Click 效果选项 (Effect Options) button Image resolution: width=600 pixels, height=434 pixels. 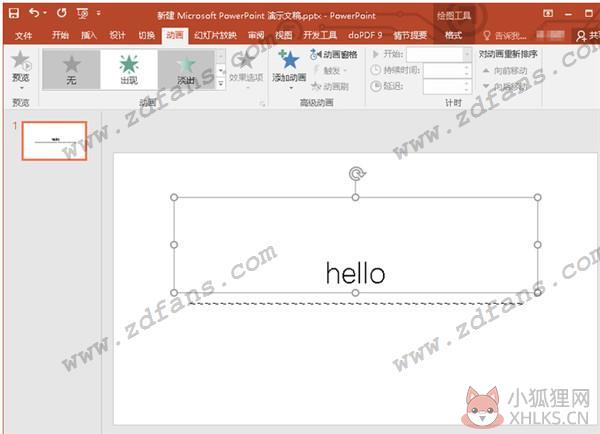tap(246, 68)
